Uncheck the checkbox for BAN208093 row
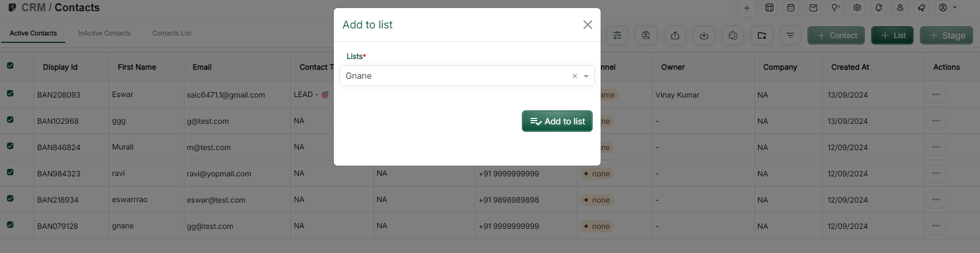This screenshot has width=980, height=253. pos(10,93)
